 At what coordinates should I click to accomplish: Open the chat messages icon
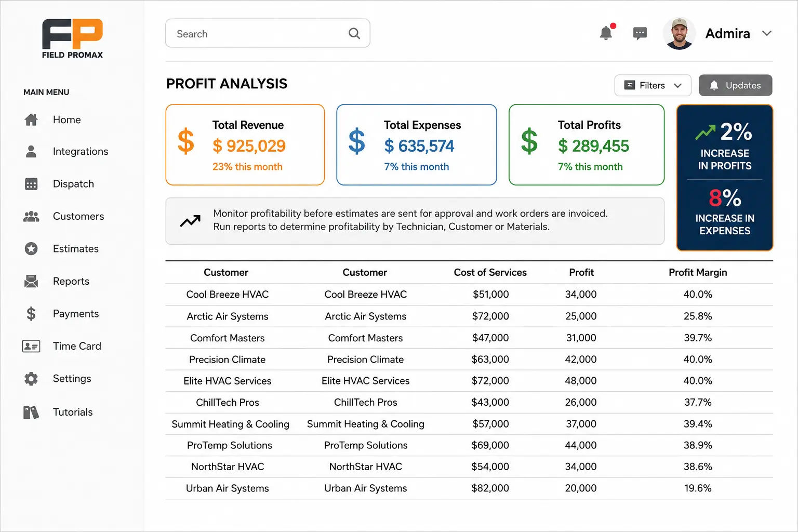(640, 34)
